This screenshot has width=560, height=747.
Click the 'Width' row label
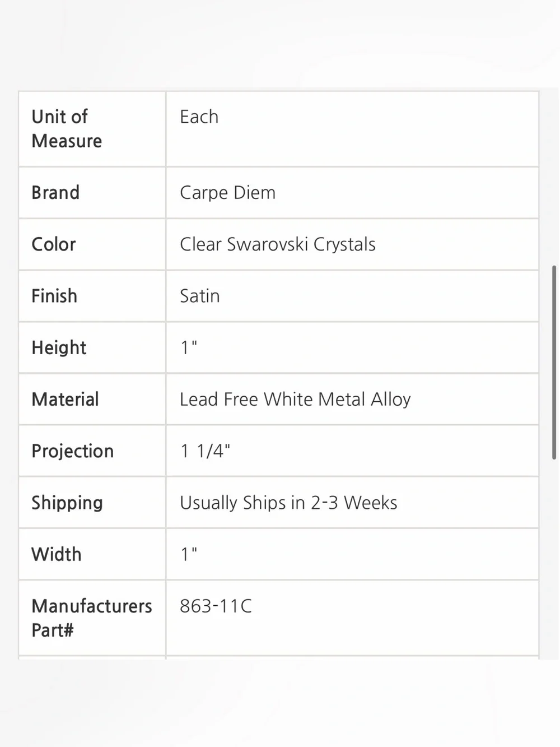57,555
